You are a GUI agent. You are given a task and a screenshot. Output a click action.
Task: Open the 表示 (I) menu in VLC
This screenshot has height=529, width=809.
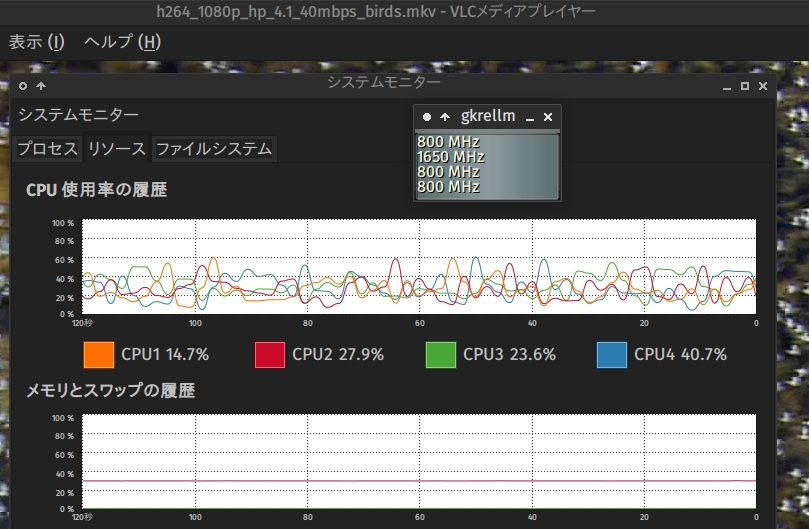pyautogui.click(x=36, y=42)
